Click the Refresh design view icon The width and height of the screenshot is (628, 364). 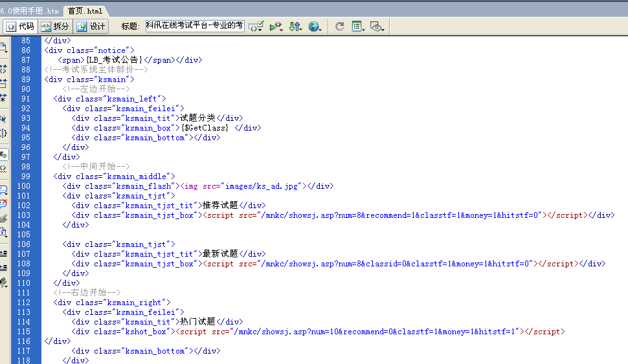[x=340, y=27]
